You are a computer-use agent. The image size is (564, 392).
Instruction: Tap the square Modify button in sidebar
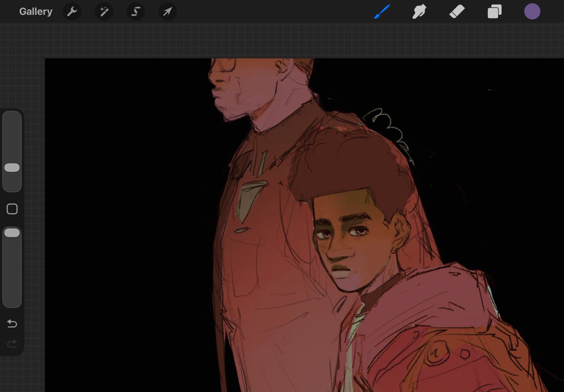pos(12,209)
